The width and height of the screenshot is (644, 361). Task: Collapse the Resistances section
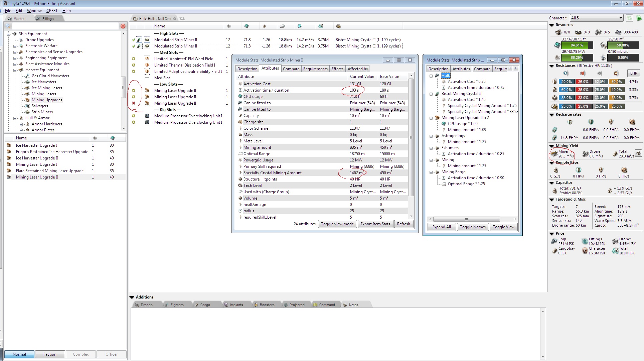552,66
